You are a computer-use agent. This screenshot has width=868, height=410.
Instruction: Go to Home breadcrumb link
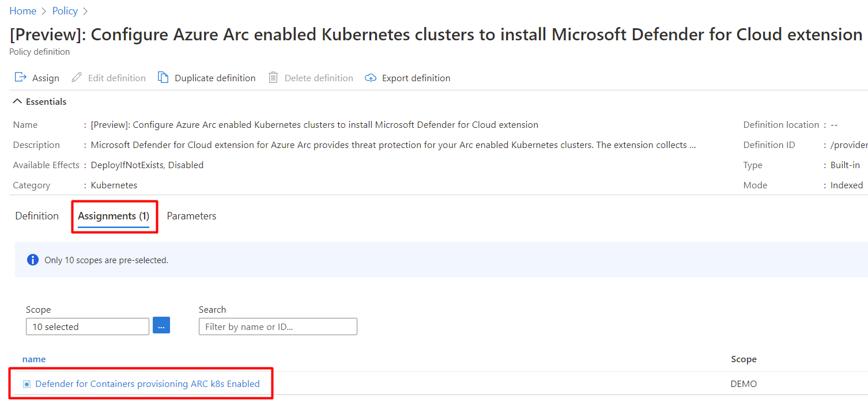(23, 11)
